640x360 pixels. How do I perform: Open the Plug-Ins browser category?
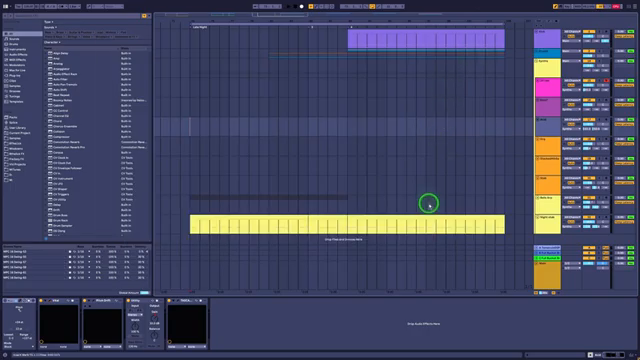(15, 76)
